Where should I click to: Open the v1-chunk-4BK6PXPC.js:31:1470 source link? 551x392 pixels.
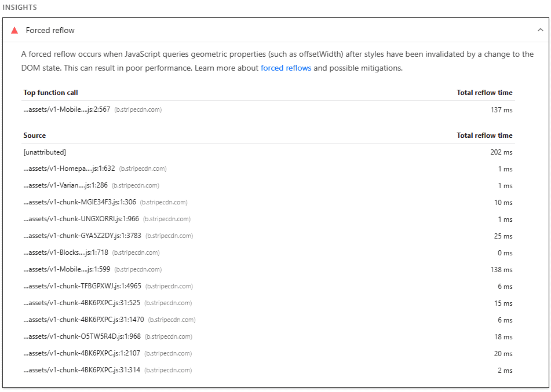click(x=83, y=320)
